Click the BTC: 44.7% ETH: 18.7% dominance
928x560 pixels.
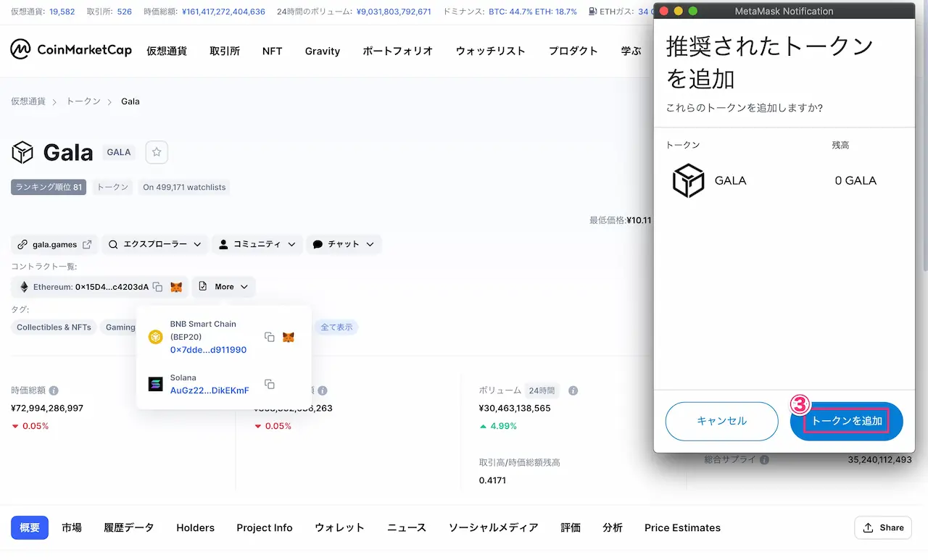[533, 12]
